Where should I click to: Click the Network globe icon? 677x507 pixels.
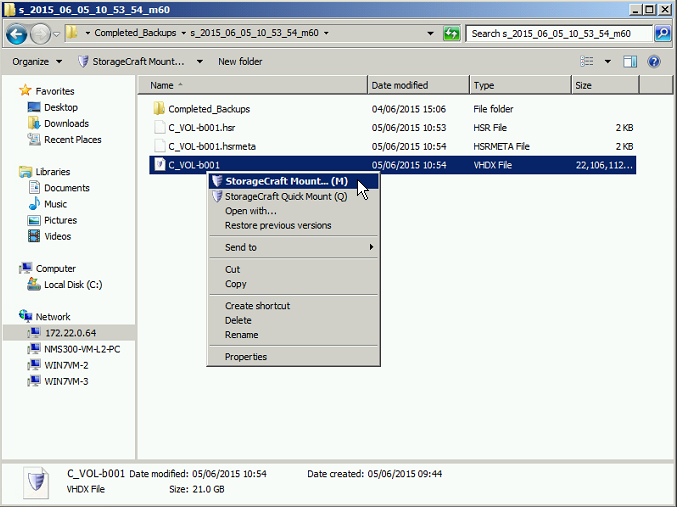tap(25, 316)
